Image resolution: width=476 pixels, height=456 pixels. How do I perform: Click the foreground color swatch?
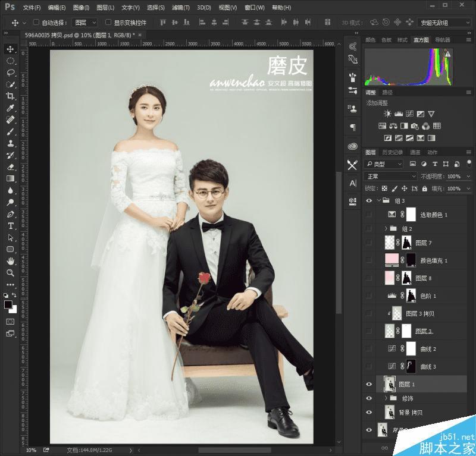[8, 304]
